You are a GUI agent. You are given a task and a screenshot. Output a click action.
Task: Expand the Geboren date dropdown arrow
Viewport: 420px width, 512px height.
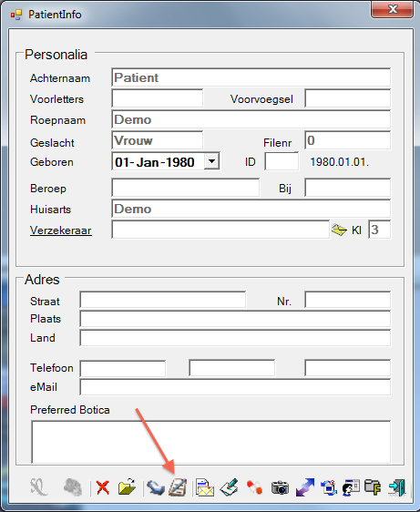click(211, 161)
